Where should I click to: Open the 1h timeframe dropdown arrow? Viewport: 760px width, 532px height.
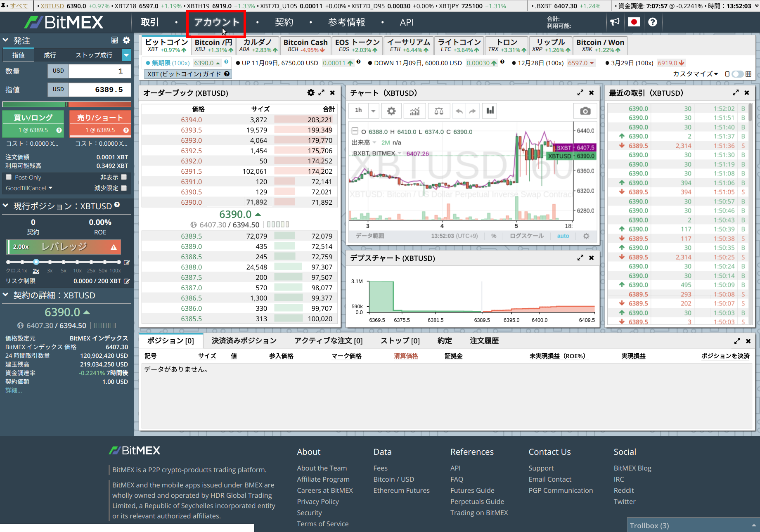373,111
